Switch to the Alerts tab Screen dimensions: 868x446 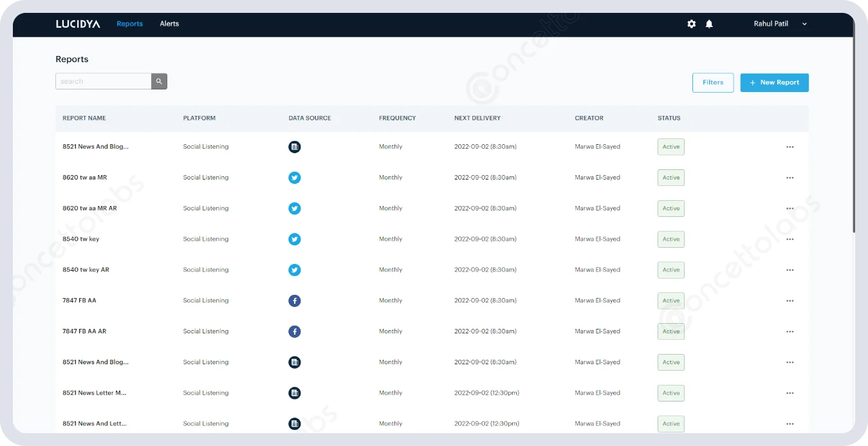169,23
